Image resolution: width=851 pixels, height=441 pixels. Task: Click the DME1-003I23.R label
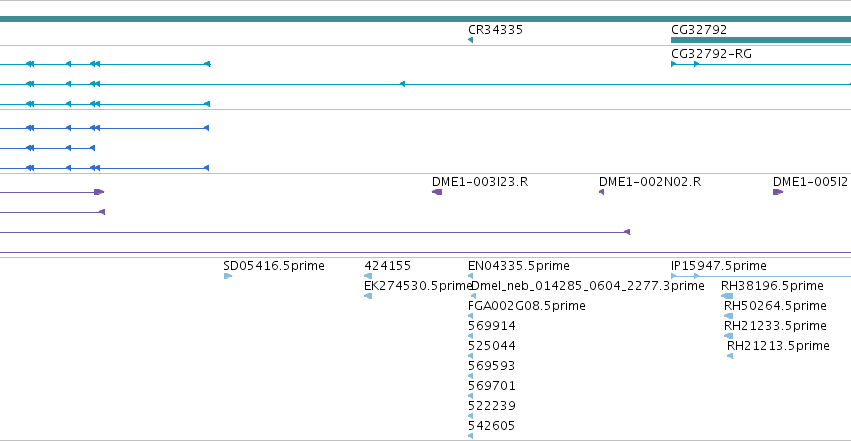pos(480,182)
